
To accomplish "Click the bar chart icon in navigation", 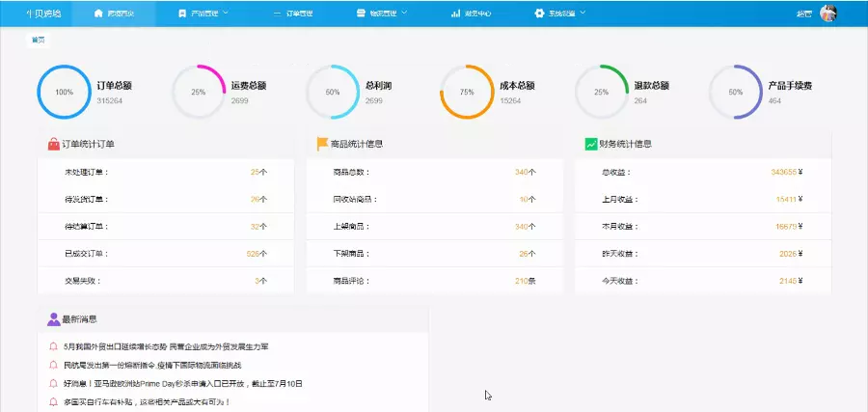I will 454,14.
